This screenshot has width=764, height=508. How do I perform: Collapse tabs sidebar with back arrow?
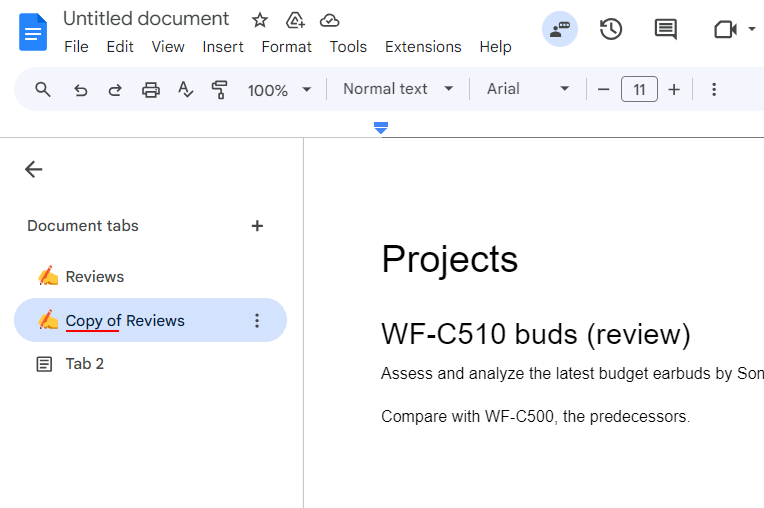(x=34, y=169)
